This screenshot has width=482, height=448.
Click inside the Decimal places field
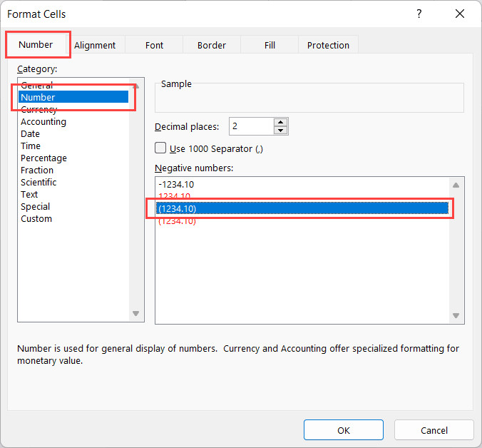tap(251, 126)
